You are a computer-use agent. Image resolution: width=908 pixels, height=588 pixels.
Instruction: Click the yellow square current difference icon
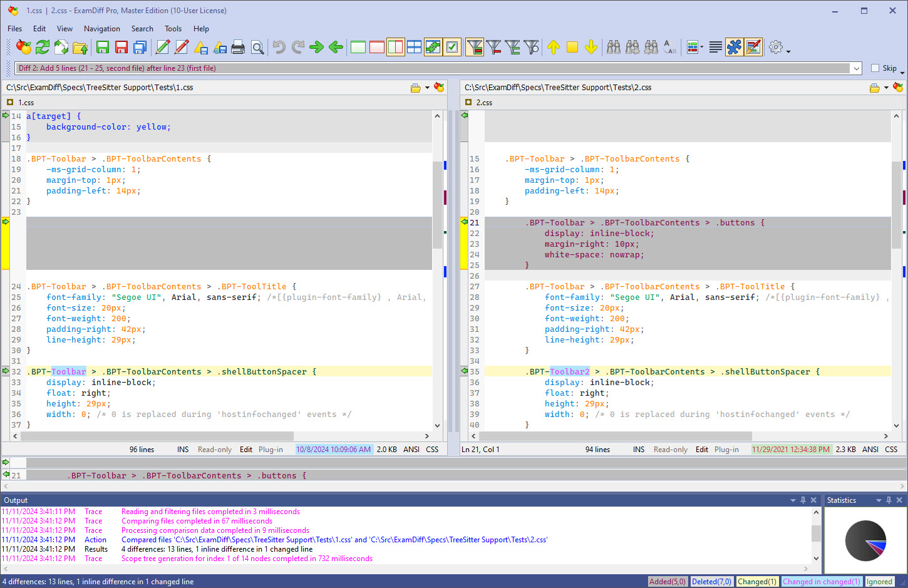click(572, 47)
